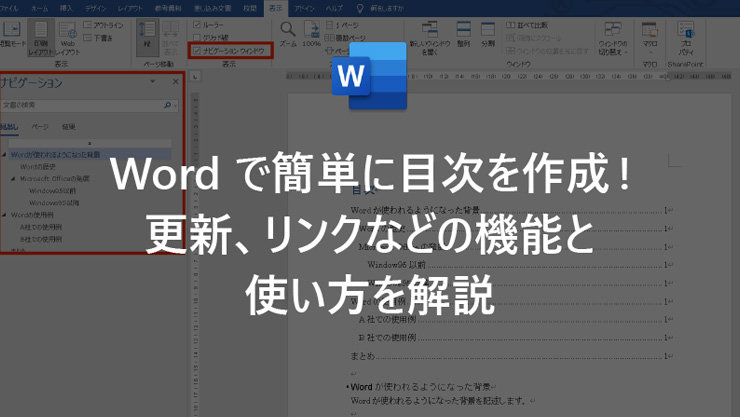
Task: Switch to Pages (ページ) tab in navigation
Action: (x=40, y=126)
